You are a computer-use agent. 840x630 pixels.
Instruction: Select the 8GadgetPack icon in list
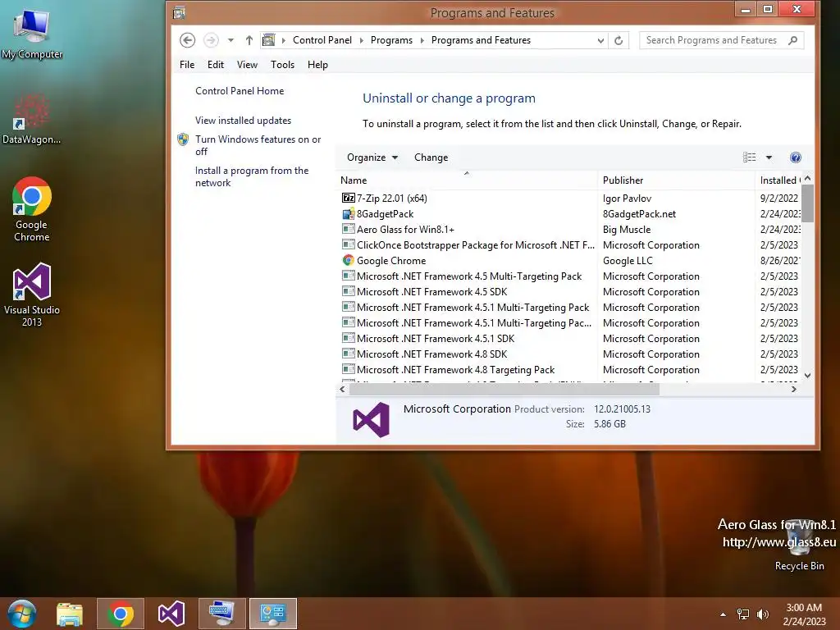pos(348,214)
